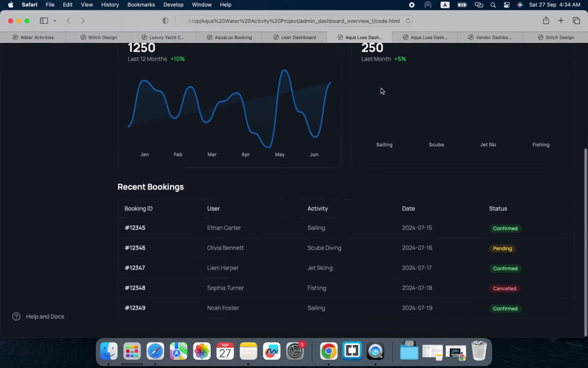Screen dimensions: 588x368
Task: Open Control Center icon
Action: 507,5
